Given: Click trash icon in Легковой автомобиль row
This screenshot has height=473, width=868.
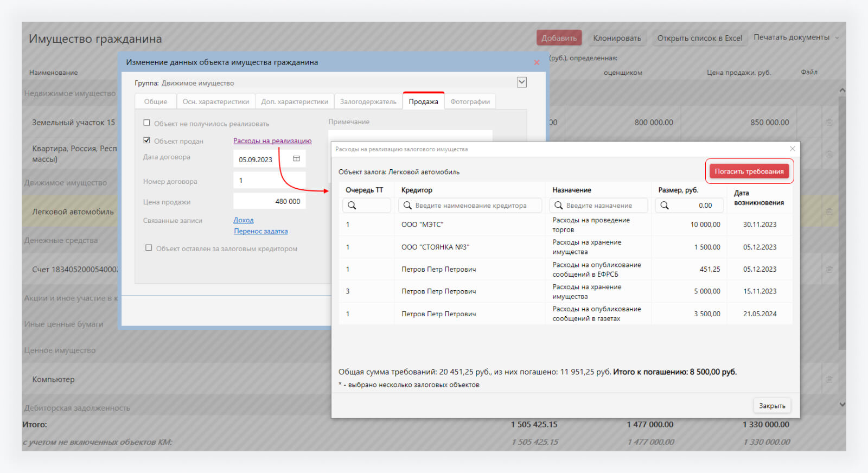Looking at the screenshot, I should point(829,212).
